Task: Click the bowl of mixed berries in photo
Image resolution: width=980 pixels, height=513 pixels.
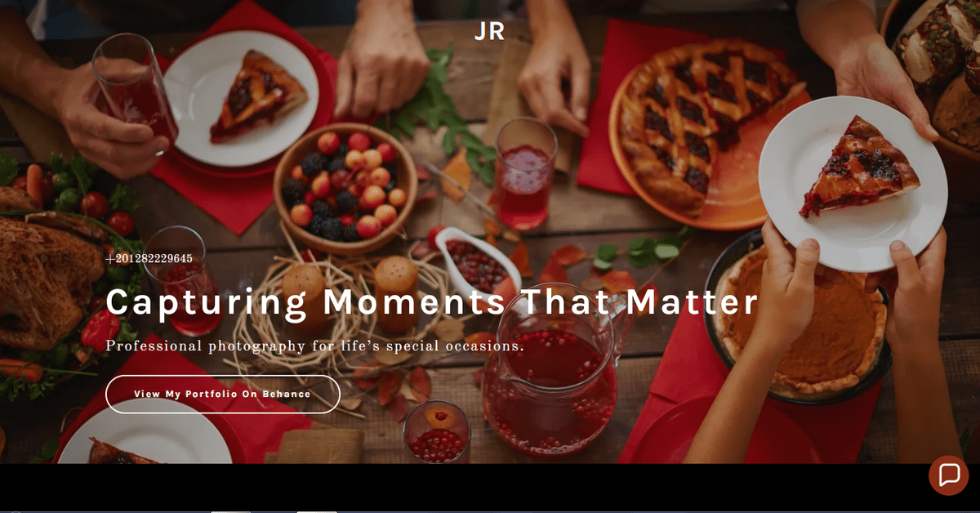Action: point(345,186)
